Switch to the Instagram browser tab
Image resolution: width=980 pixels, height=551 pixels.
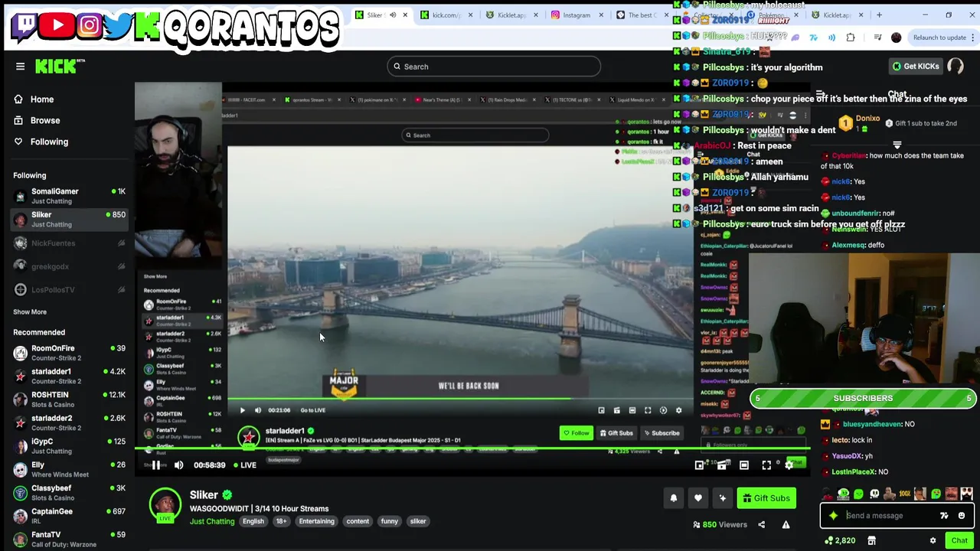[576, 15]
